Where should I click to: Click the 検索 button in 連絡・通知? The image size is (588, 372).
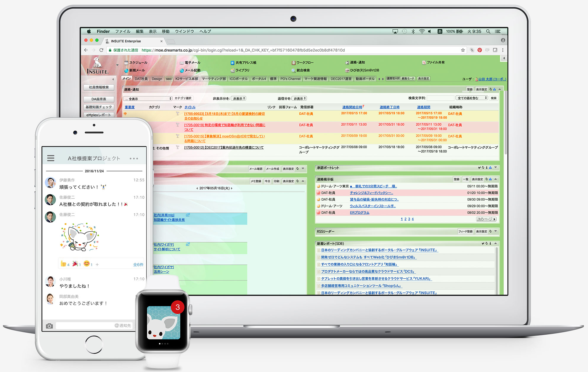tap(494, 98)
